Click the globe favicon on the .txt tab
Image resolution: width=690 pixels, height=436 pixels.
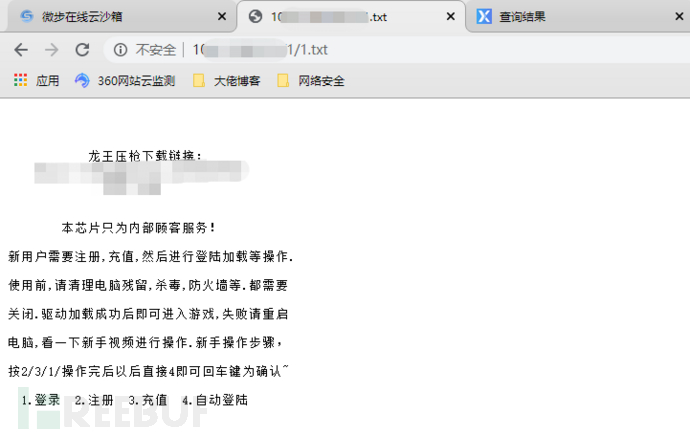coord(255,17)
